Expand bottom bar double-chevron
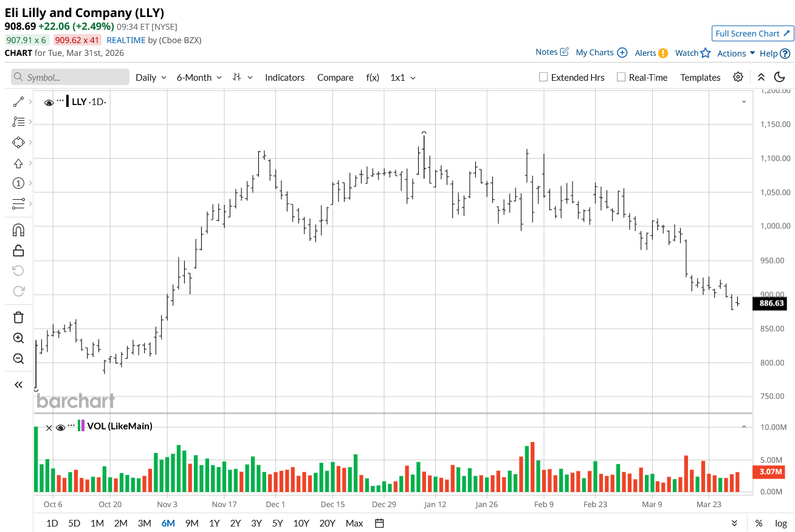Screen dimensions: 795x532 [734, 523]
